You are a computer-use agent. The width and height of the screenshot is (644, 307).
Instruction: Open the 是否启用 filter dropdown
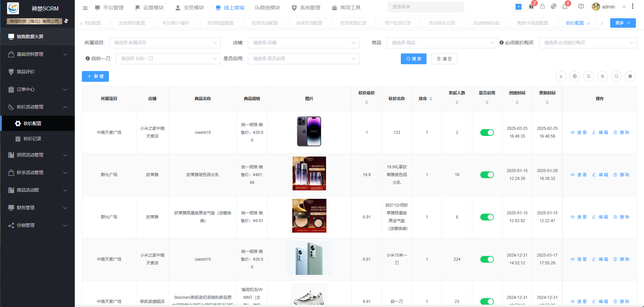pos(304,59)
